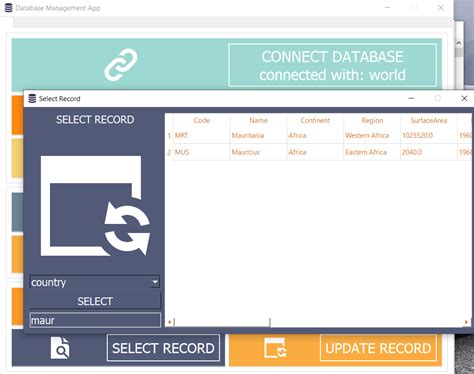This screenshot has height=374, width=474.
Task: Click the main window scroll up arrow
Action: 459,43
